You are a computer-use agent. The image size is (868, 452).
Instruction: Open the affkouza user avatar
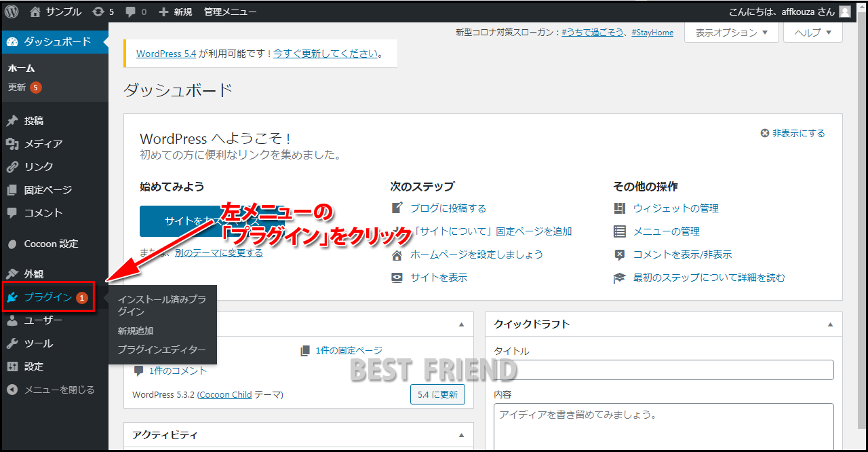845,12
